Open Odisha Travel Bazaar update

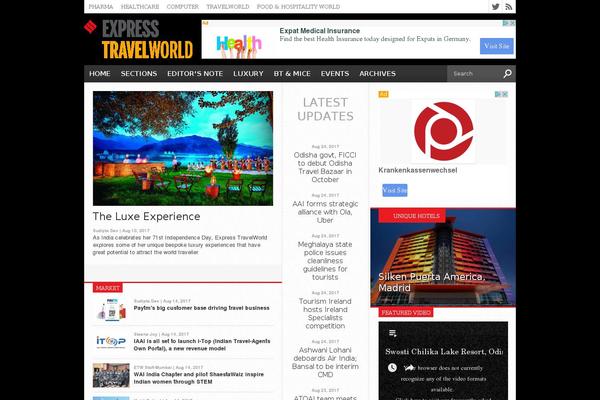(x=325, y=167)
